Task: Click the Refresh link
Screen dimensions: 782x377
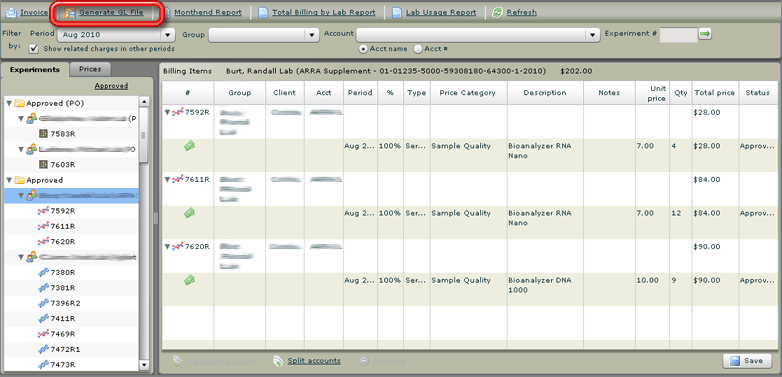Action: click(522, 13)
